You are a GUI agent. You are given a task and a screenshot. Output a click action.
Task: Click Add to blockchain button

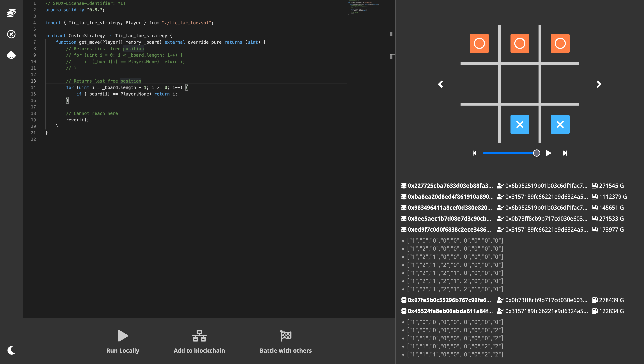(x=199, y=336)
